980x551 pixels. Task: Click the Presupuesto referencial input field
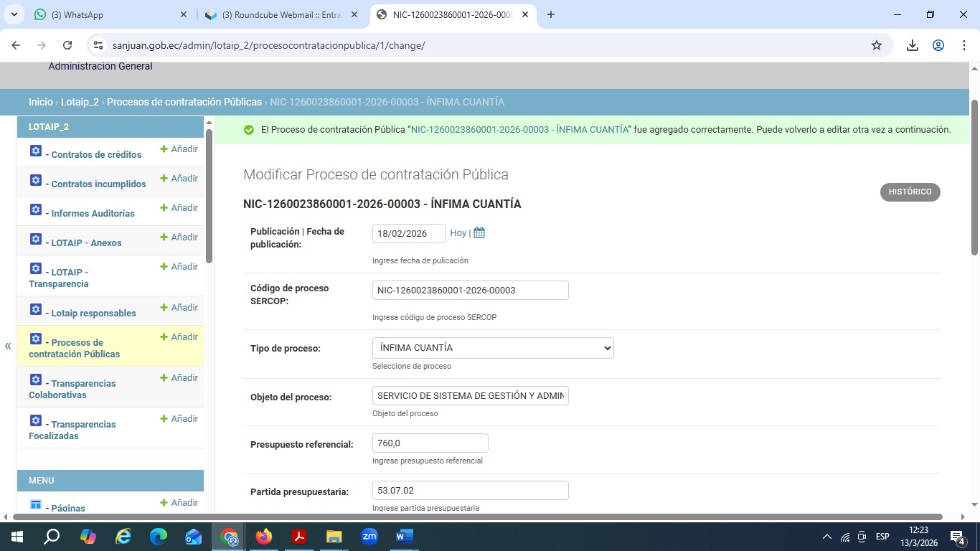coord(430,443)
